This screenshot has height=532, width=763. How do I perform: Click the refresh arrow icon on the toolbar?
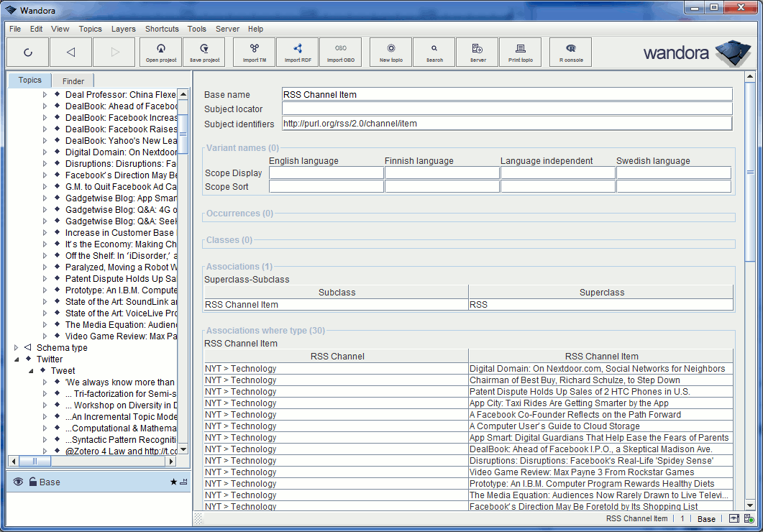click(27, 52)
